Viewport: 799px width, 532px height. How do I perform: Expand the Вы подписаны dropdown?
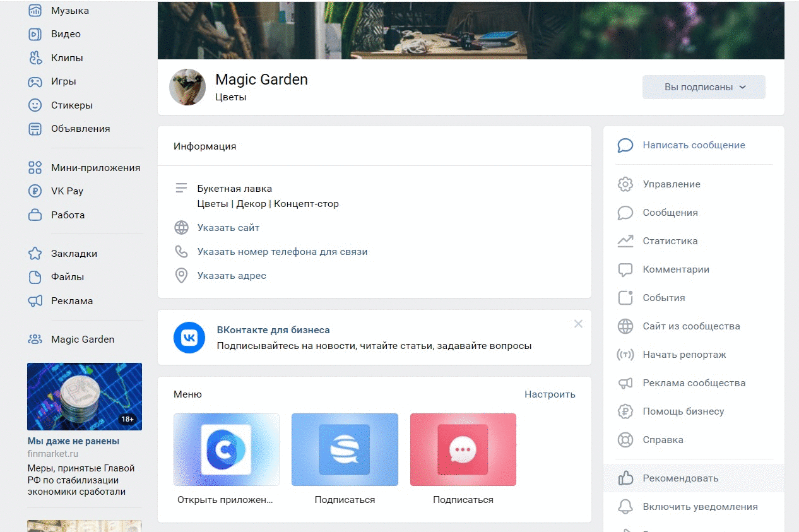(704, 87)
